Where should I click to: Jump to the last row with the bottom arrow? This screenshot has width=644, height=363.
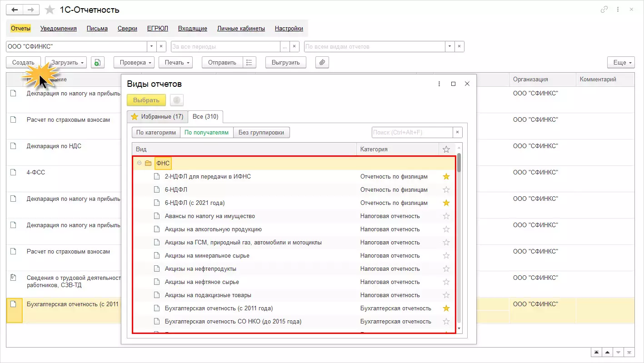(x=629, y=353)
